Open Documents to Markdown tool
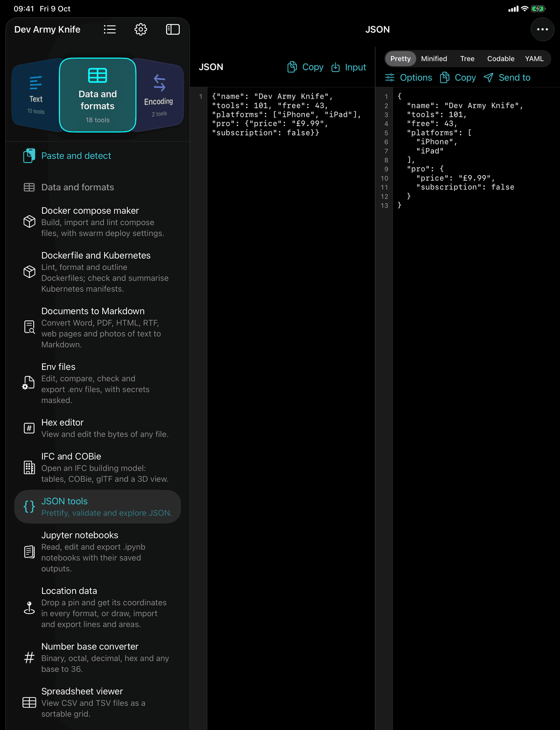Screen dimensions: 560x730 click(x=98, y=327)
